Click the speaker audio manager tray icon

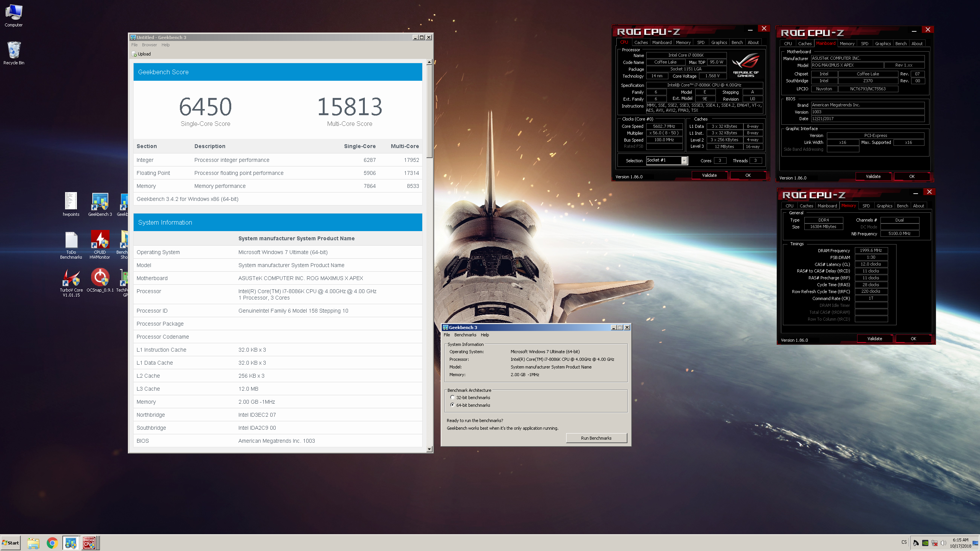pyautogui.click(x=916, y=543)
